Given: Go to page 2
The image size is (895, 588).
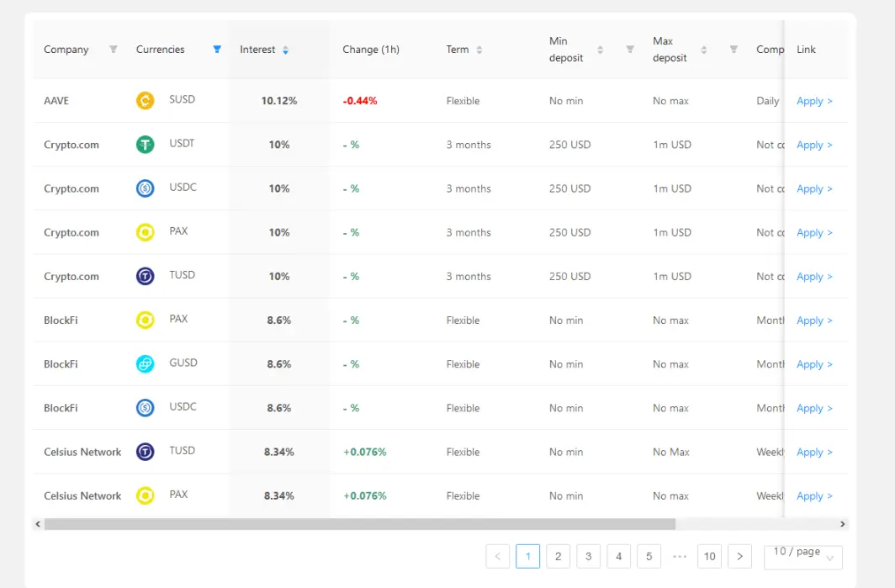Looking at the screenshot, I should tap(558, 557).
